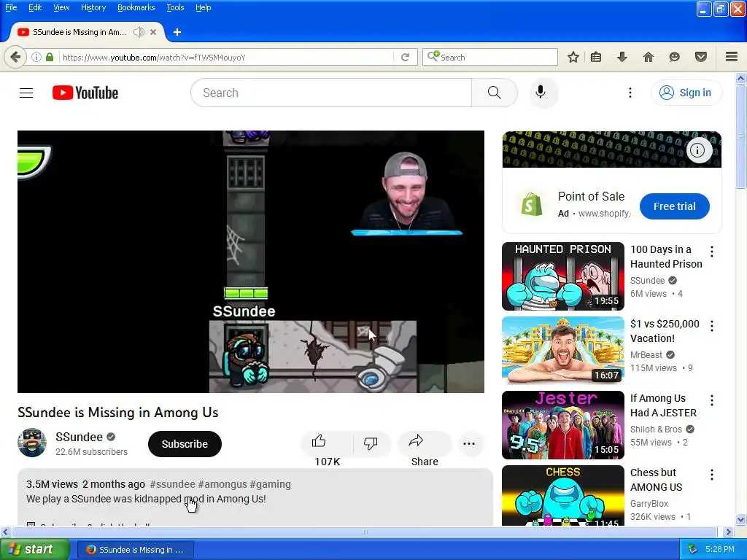Viewport: 747px width, 560px height.
Task: Open the Windows start menu
Action: pyautogui.click(x=35, y=549)
